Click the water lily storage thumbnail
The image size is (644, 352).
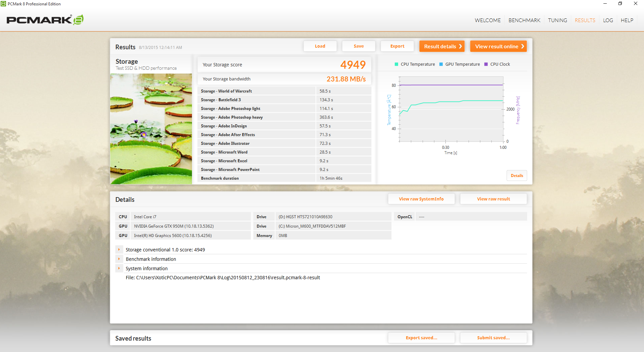pos(151,129)
